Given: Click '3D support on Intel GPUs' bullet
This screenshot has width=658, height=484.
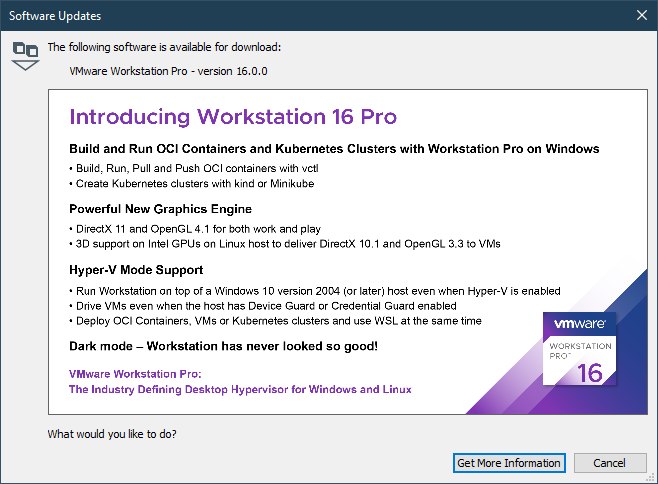Looking at the screenshot, I should tap(285, 244).
